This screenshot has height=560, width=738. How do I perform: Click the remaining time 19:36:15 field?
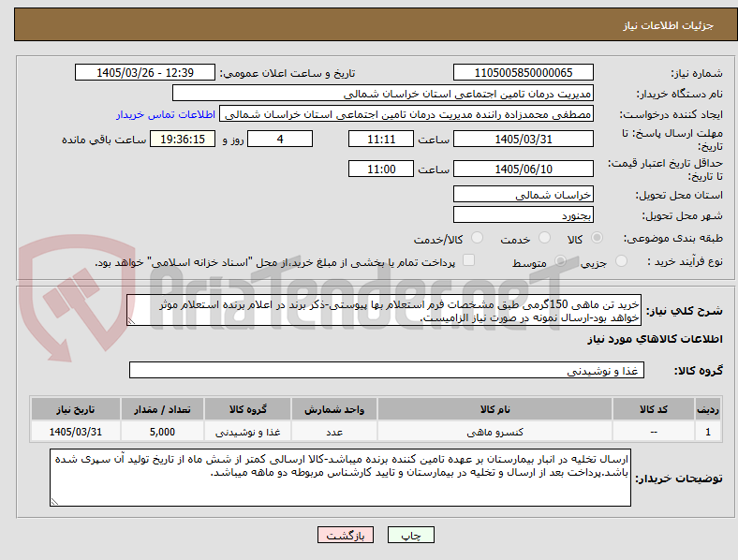coord(183,139)
